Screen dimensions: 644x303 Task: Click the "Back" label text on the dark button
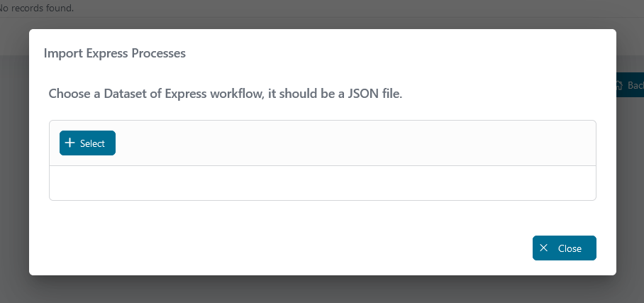pos(635,85)
